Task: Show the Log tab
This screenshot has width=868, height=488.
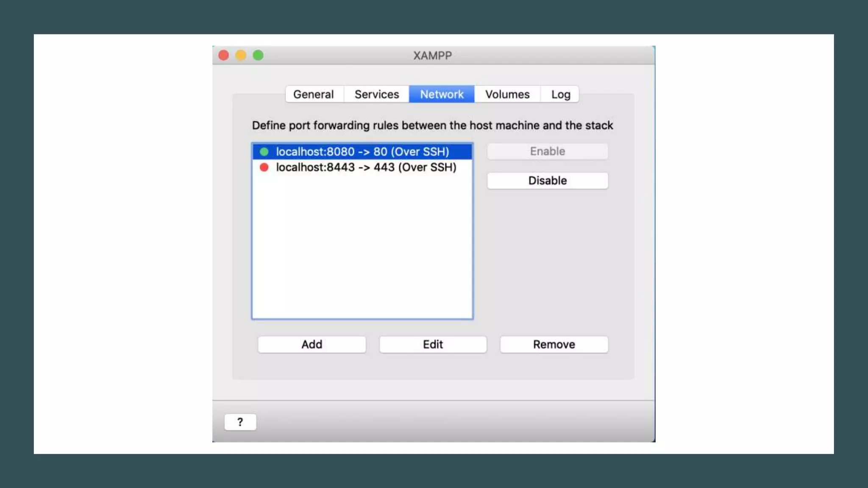Action: tap(560, 94)
